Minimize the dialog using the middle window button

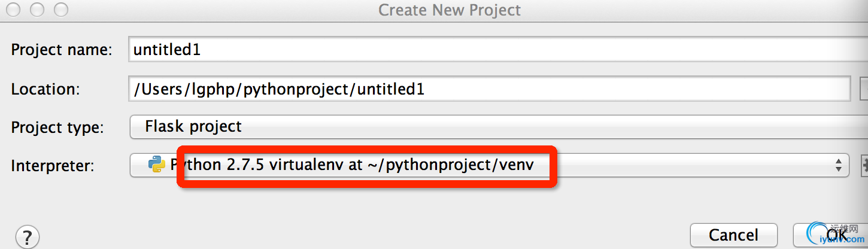[37, 10]
